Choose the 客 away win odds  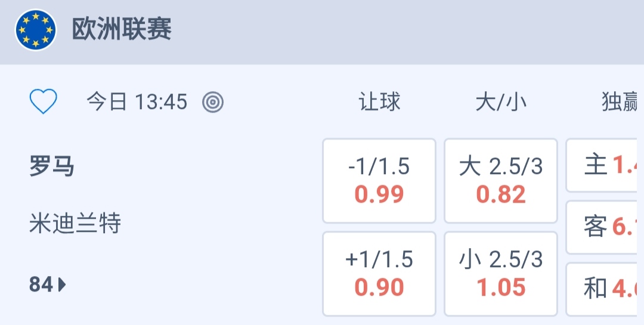tap(605, 227)
